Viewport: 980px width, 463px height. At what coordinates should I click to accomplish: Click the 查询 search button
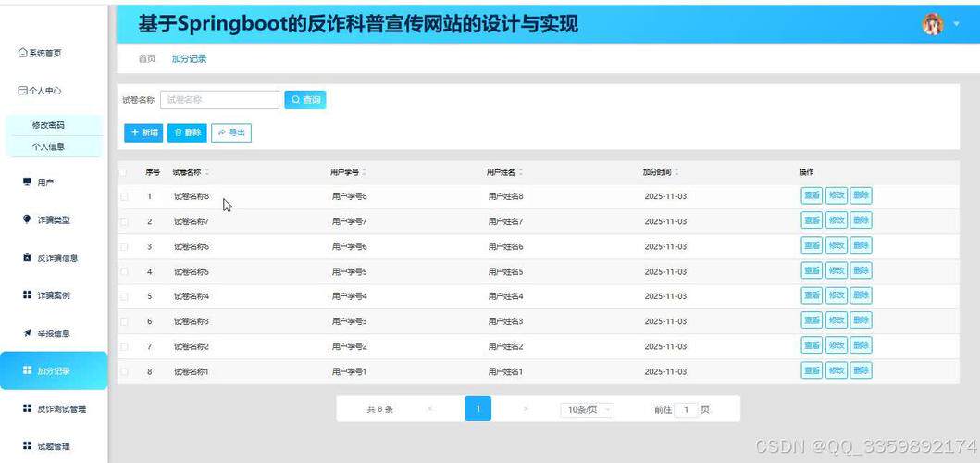tap(305, 99)
